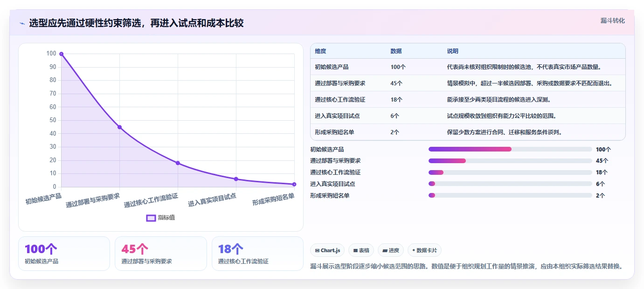Click the 初始候选产品 x-axis label
The image size is (644, 289).
[x=43, y=199]
